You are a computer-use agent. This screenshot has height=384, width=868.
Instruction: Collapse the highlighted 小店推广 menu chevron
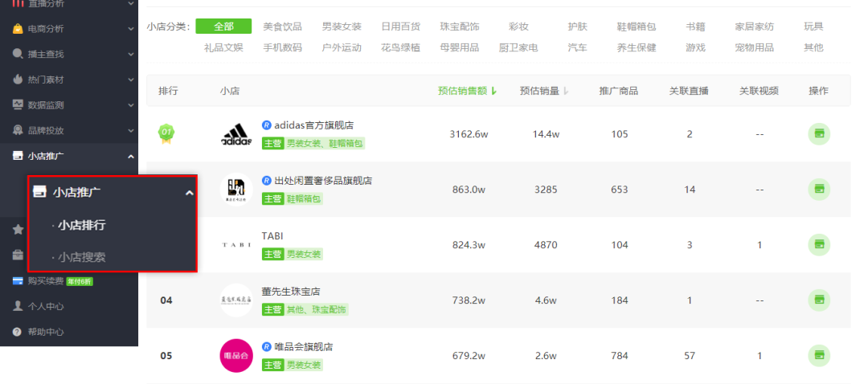190,193
